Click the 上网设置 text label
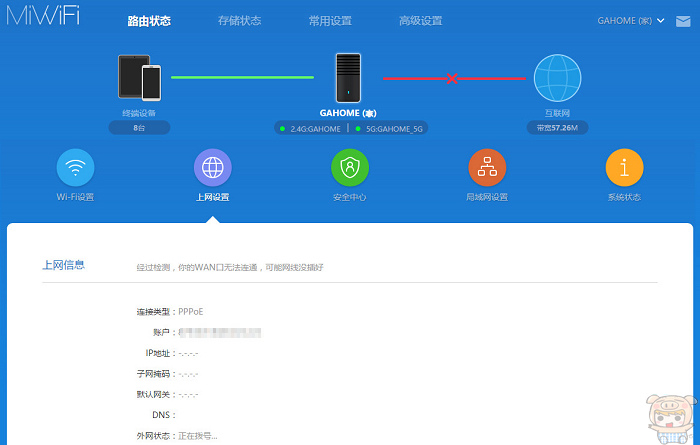The image size is (700, 445). coord(212,197)
